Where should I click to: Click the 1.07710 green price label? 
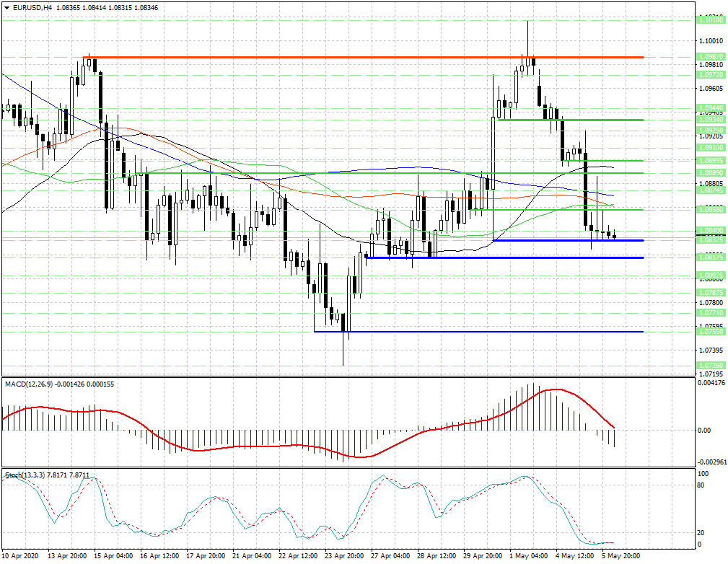tap(711, 313)
